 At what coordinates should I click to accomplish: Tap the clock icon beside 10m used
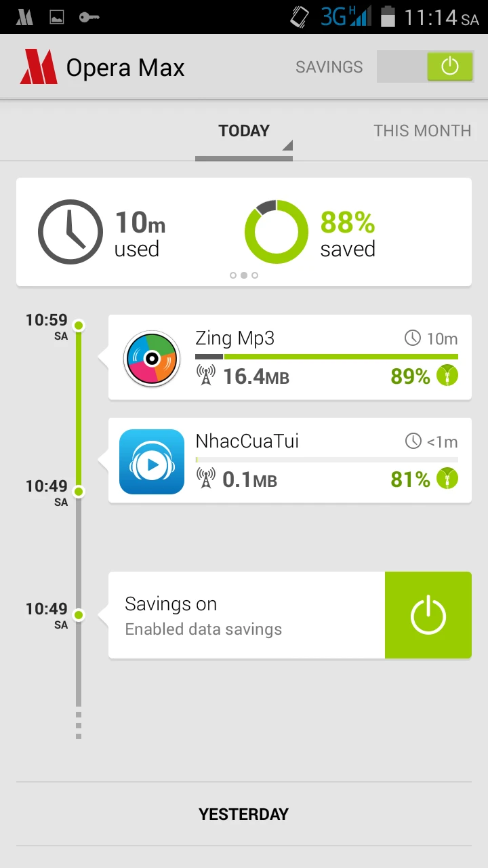click(x=70, y=232)
